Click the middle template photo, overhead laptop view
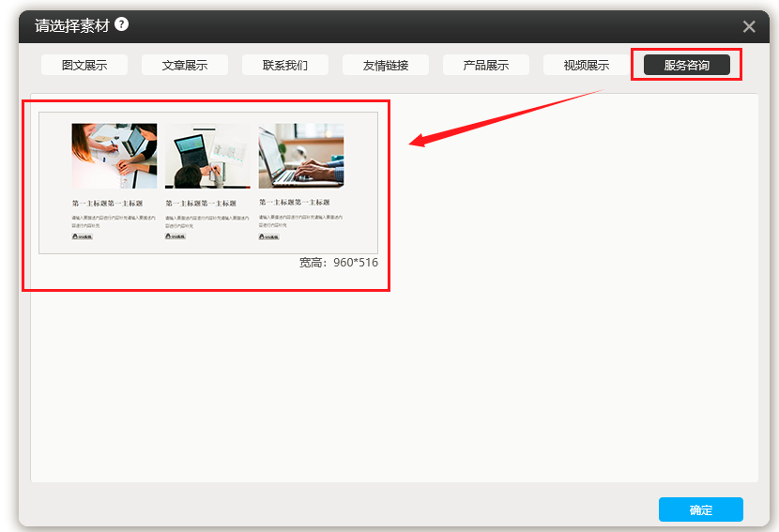 point(207,156)
